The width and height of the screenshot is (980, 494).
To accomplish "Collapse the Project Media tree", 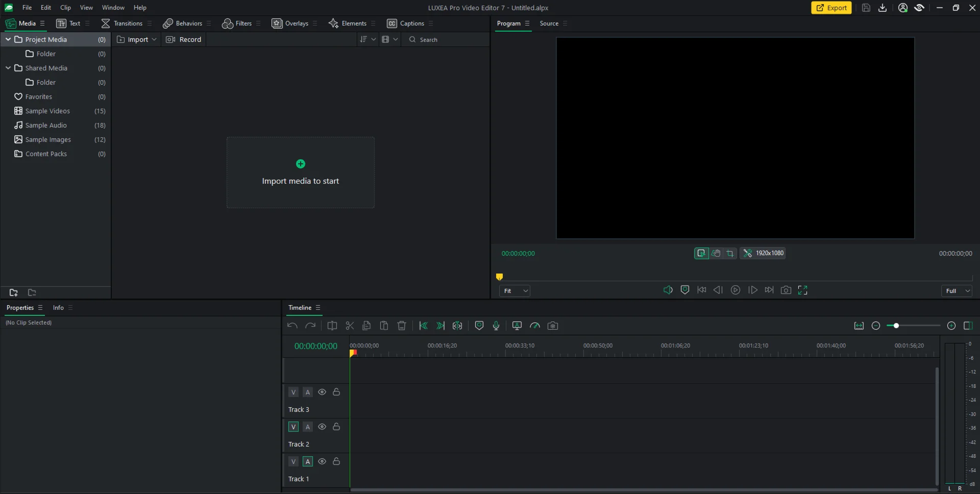I will click(x=8, y=39).
